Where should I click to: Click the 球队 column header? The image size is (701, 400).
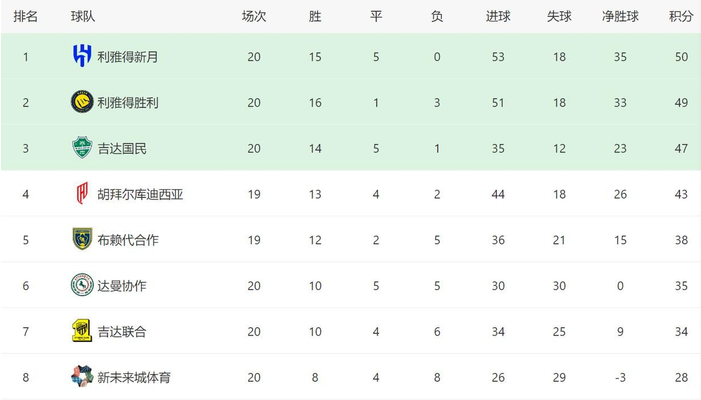[84, 16]
